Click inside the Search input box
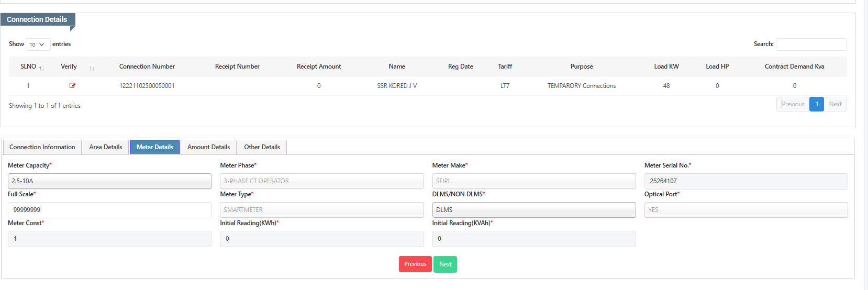This screenshot has width=868, height=290. coord(811,44)
